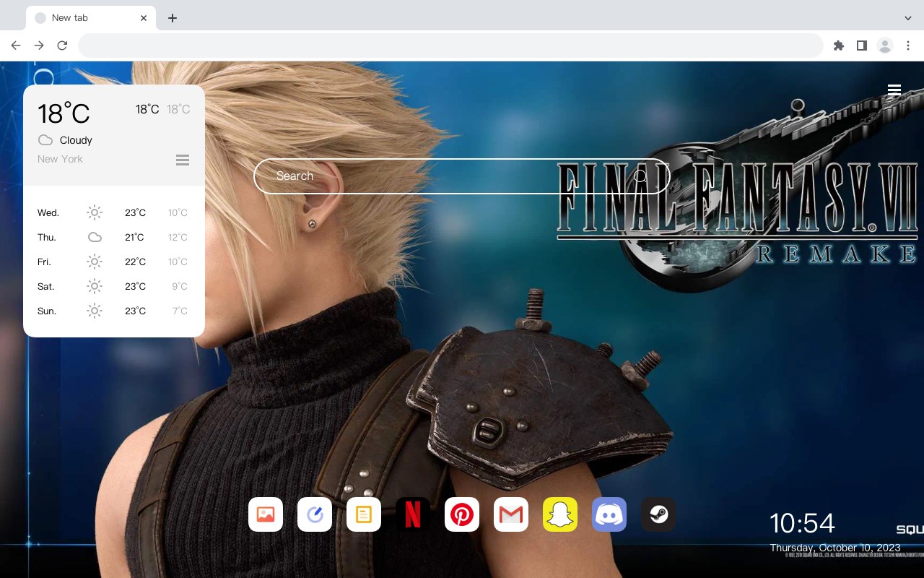Click the search magnifier icon
This screenshot has height=578, width=924.
click(x=640, y=176)
